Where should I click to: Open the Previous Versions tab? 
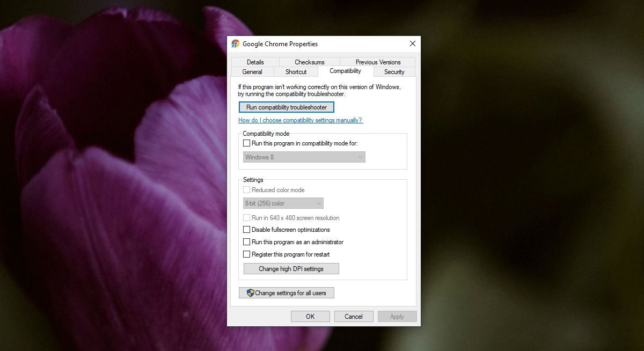click(378, 62)
